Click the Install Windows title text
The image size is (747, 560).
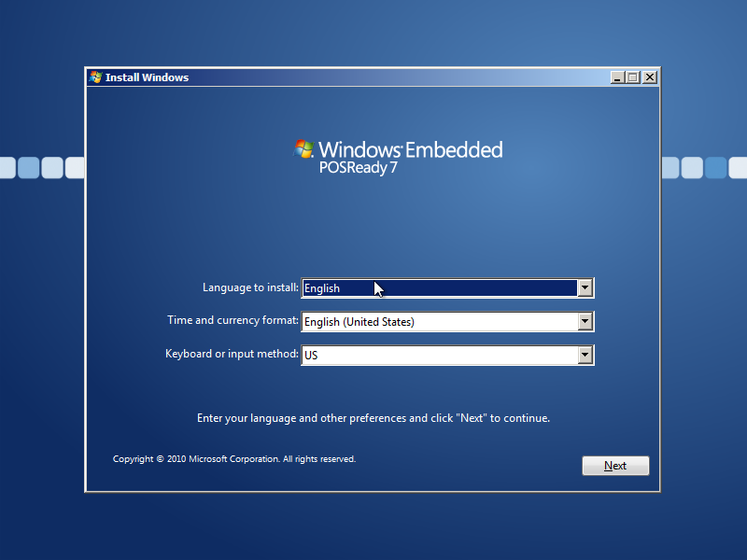tap(147, 77)
